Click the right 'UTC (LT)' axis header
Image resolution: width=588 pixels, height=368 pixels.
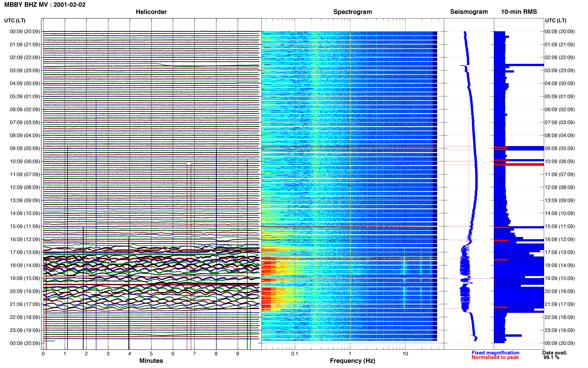click(556, 20)
